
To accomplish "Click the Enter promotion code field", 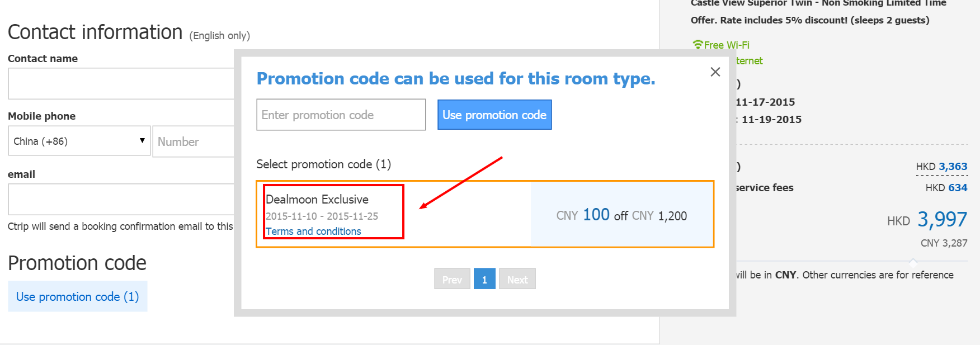I will pos(341,115).
